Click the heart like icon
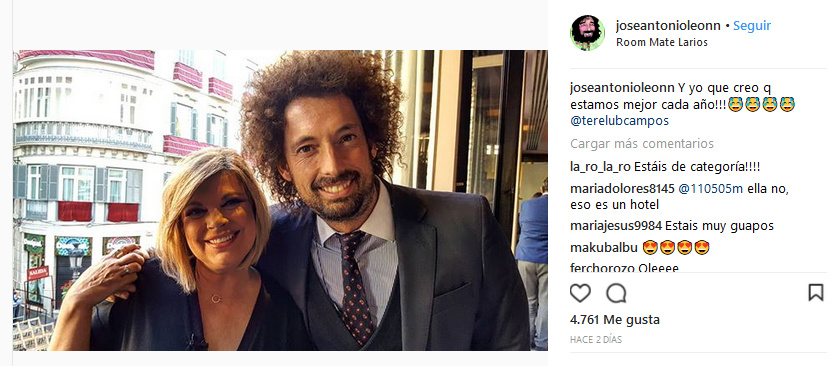The width and height of the screenshot is (830, 366). 580,293
